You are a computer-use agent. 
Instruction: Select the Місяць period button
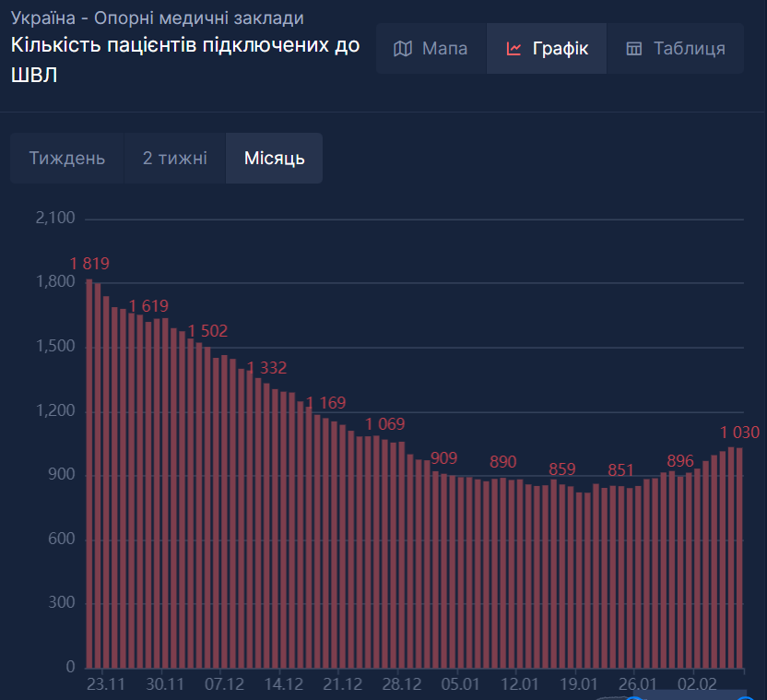tap(274, 158)
